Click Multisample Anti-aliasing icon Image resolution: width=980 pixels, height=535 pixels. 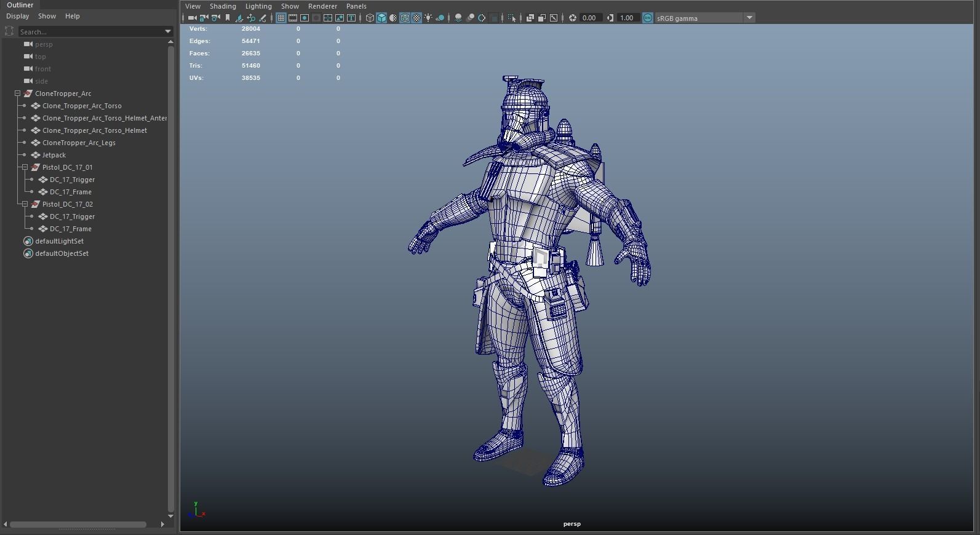click(482, 18)
